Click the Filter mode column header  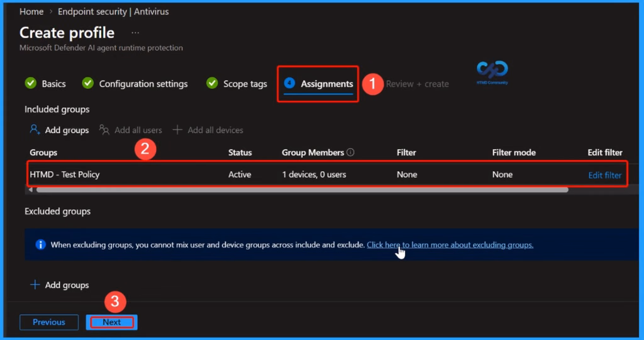513,152
